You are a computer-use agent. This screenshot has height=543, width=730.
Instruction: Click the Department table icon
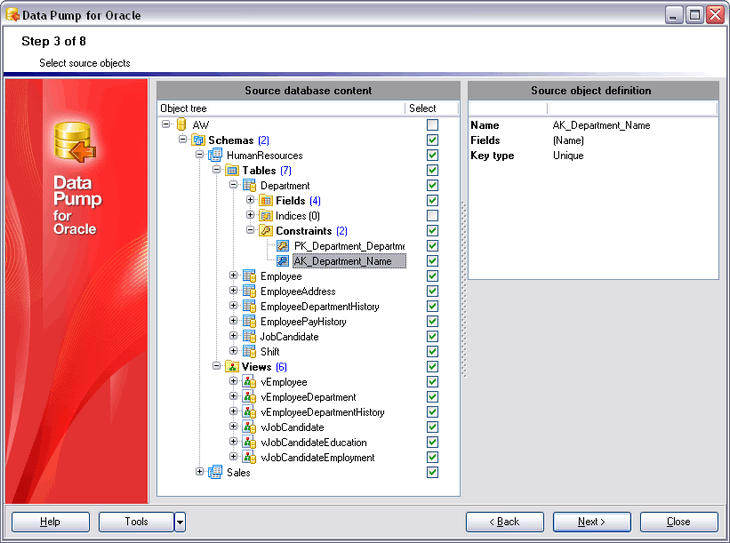249,185
